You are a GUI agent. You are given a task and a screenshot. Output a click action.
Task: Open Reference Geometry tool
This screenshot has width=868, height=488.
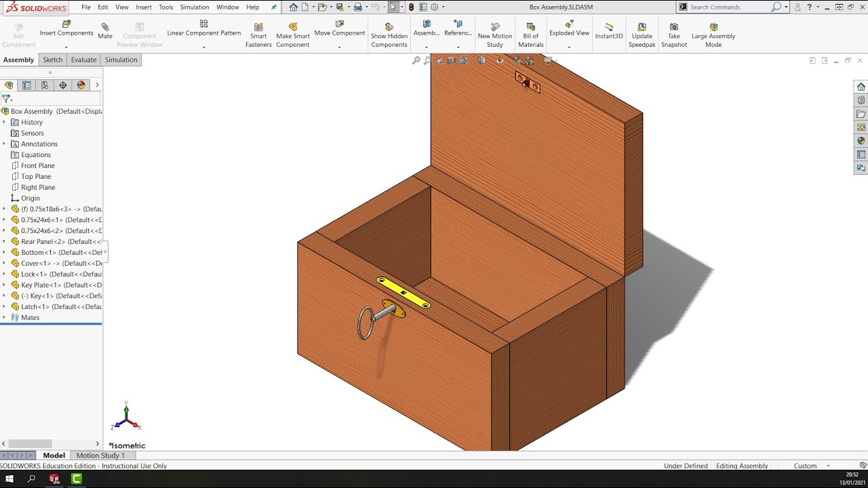pyautogui.click(x=458, y=28)
